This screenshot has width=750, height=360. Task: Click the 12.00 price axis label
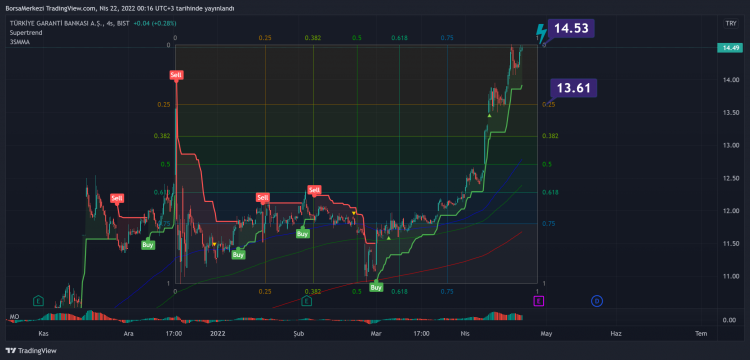(730, 211)
